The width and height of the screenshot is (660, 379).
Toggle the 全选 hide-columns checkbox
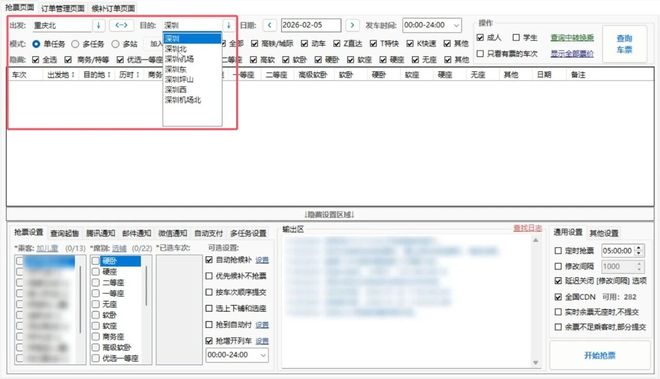(x=36, y=60)
